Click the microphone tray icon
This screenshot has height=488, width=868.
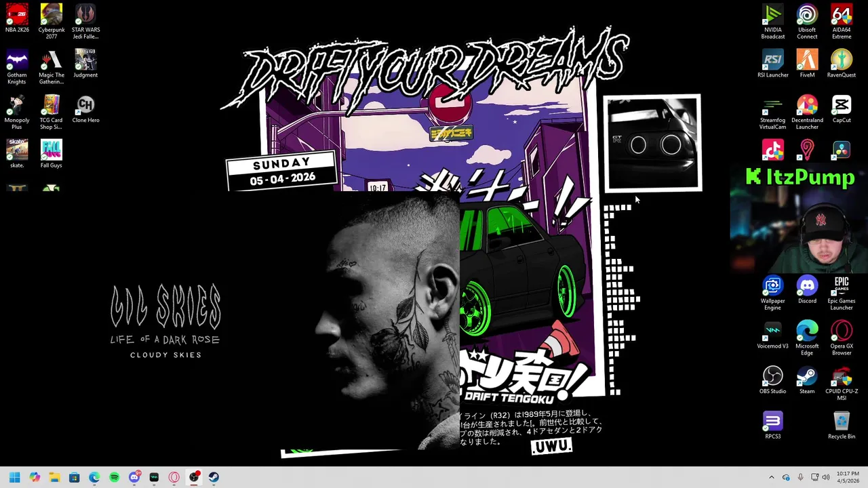pyautogui.click(x=800, y=477)
